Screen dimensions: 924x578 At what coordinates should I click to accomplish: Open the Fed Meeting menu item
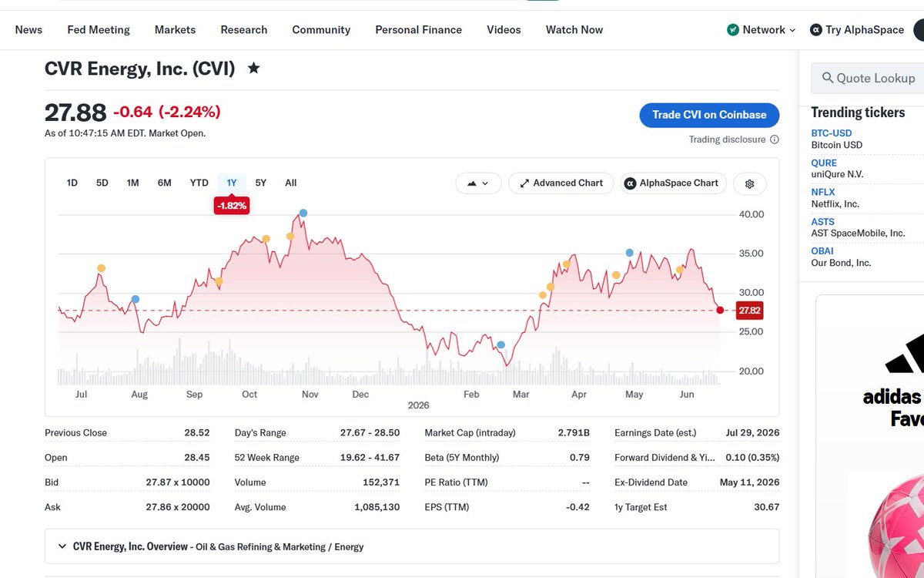click(99, 30)
